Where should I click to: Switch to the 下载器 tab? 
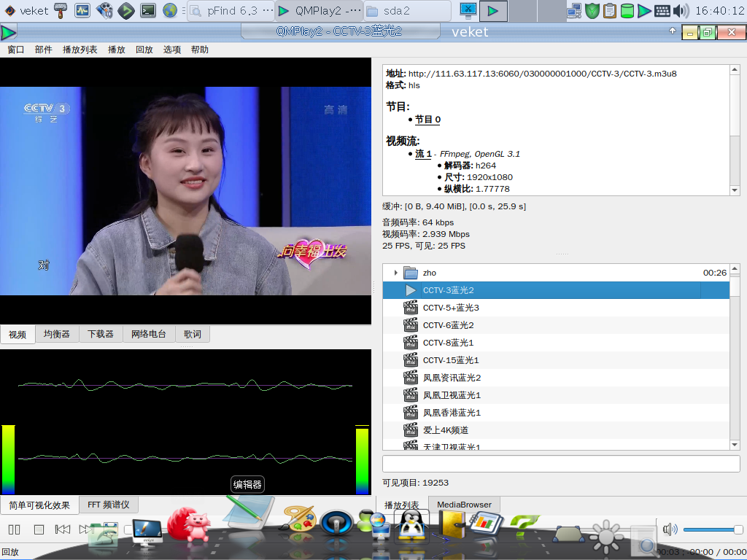tap(101, 334)
